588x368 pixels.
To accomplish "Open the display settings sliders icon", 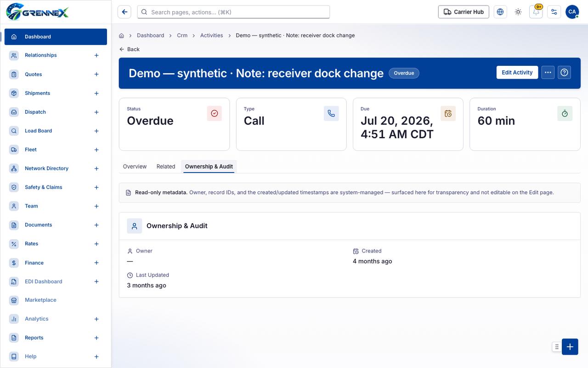I will 554,12.
